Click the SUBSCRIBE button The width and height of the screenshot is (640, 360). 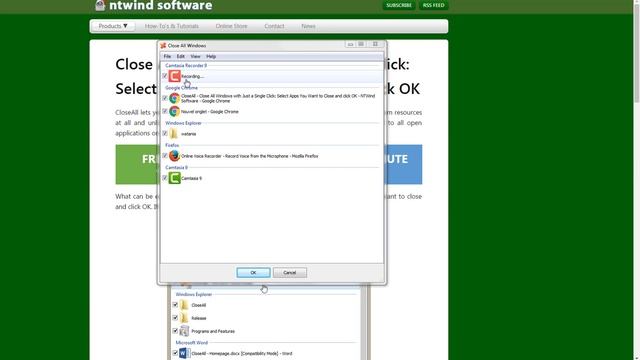point(399,5)
